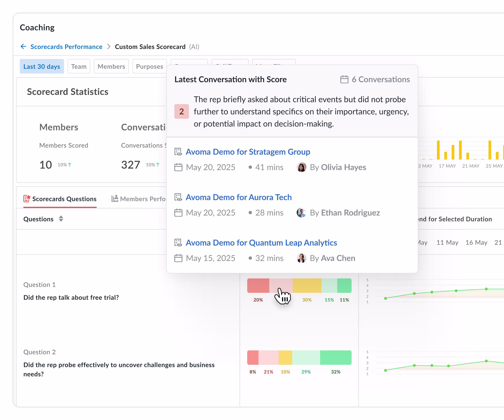Click the Conversations Scored increase arrow
This screenshot has width=504, height=420.
click(x=158, y=165)
